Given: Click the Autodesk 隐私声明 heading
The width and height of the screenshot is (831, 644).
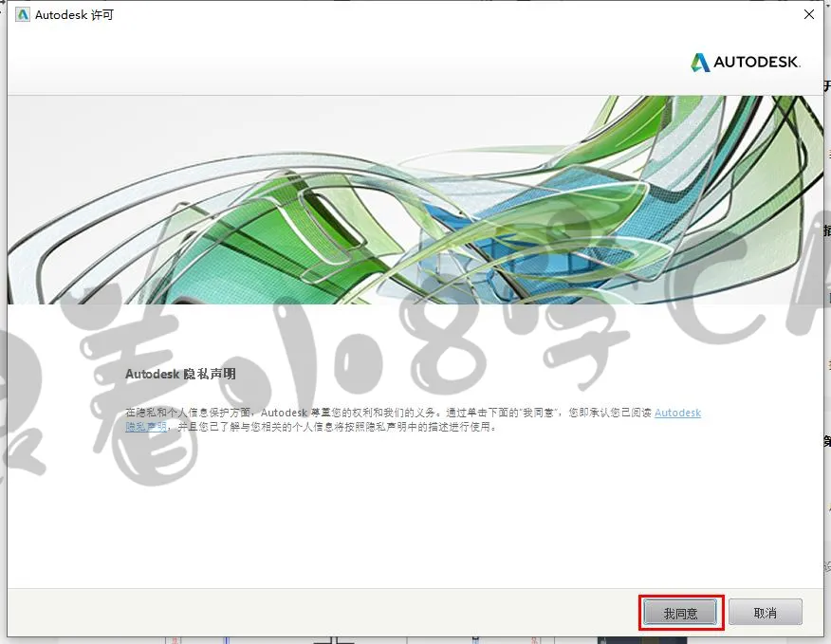Looking at the screenshot, I should [180, 375].
